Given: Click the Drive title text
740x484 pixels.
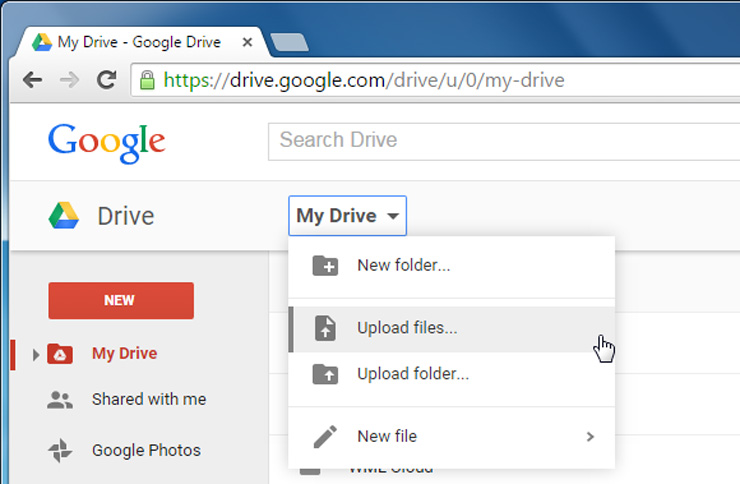Looking at the screenshot, I should pos(126,216).
